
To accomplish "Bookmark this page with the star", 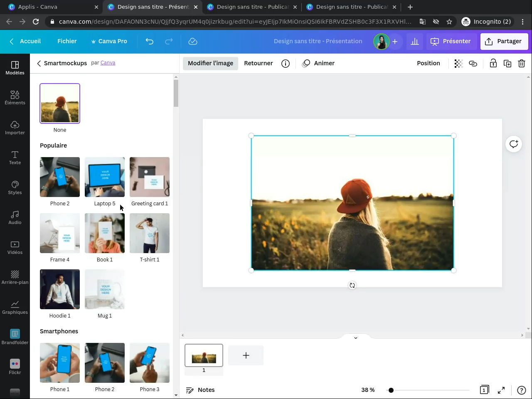I will coord(449,22).
